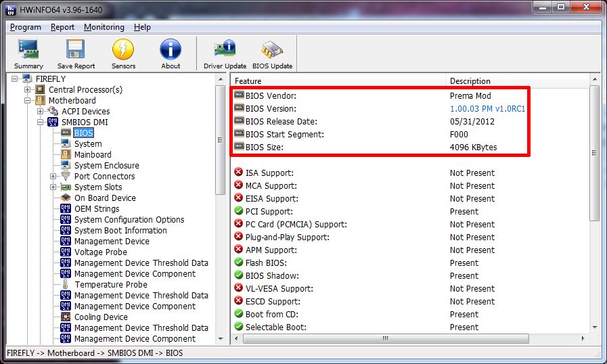Click the System Slots card icon
The height and width of the screenshot is (364, 607).
click(x=66, y=187)
